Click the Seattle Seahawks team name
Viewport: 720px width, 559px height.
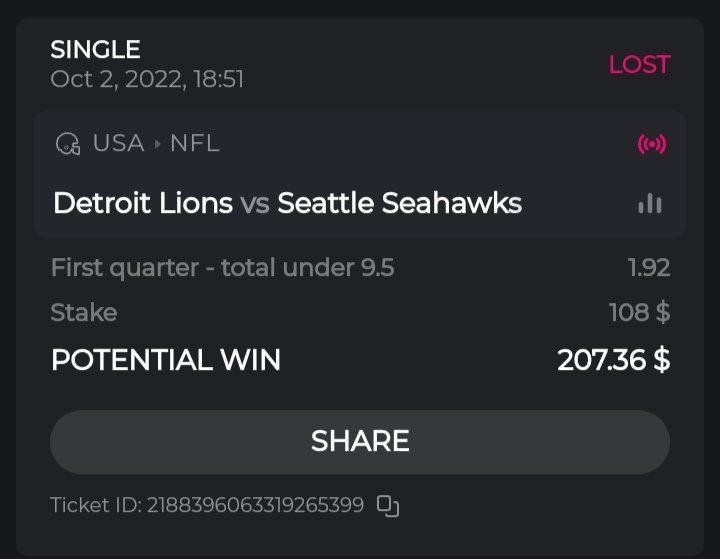399,203
